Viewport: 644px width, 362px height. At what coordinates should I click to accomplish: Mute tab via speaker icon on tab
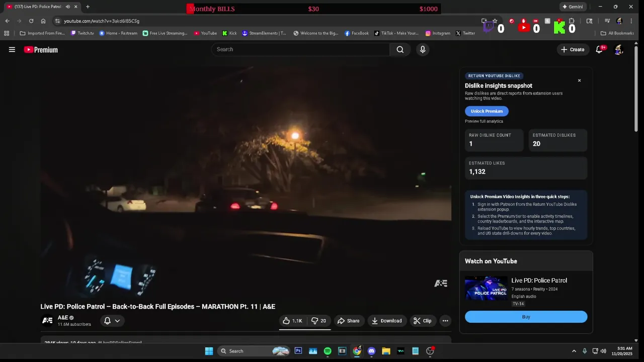pos(68,7)
